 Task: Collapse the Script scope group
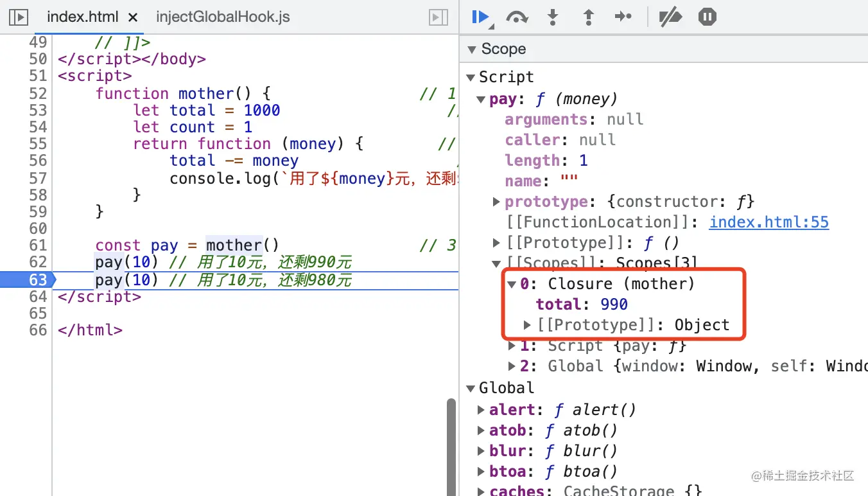[470, 78]
